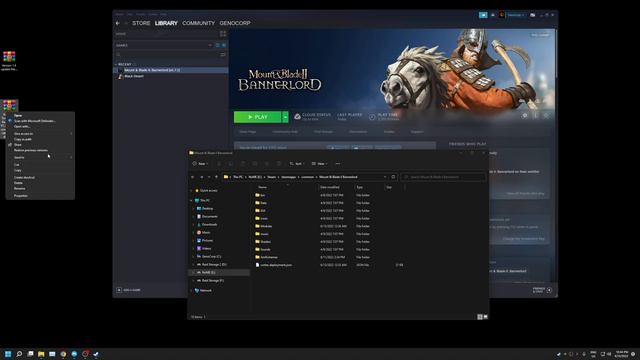Click the Steam library search field
This screenshot has height=360, width=640.
(x=168, y=54)
